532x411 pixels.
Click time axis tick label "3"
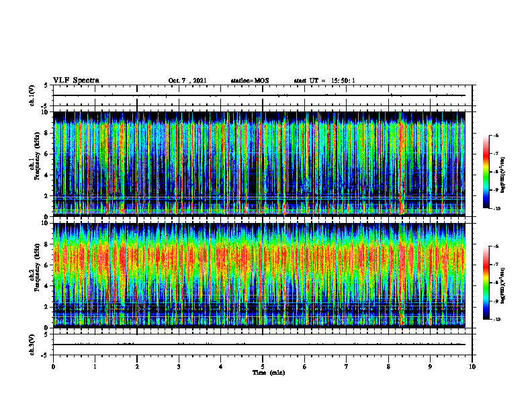(x=179, y=367)
